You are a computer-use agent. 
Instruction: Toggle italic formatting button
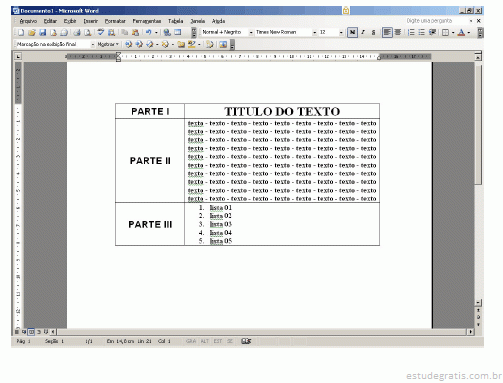363,32
